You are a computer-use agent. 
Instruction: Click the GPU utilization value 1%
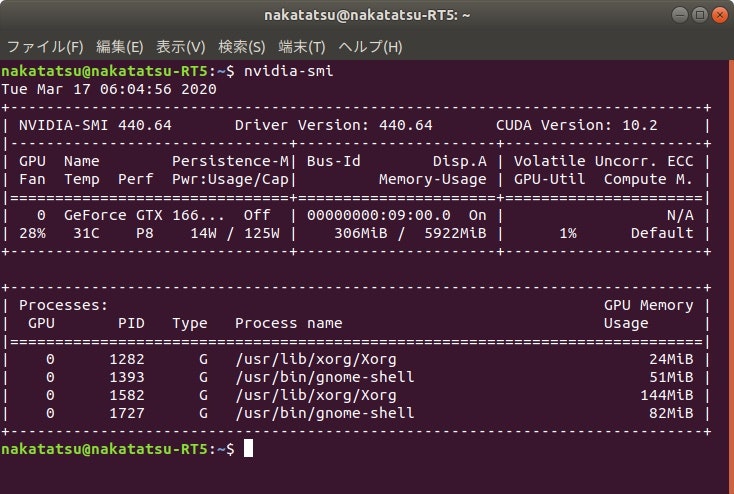[568, 233]
